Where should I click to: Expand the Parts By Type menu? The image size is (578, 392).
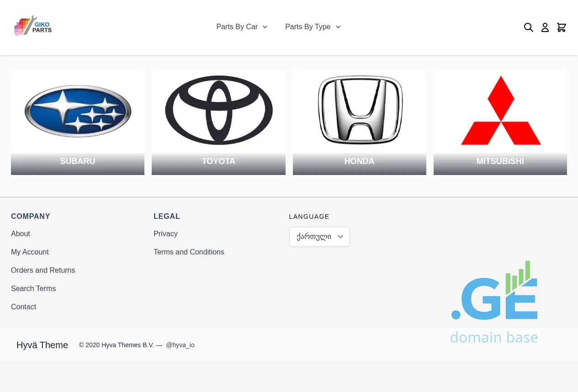pyautogui.click(x=313, y=27)
